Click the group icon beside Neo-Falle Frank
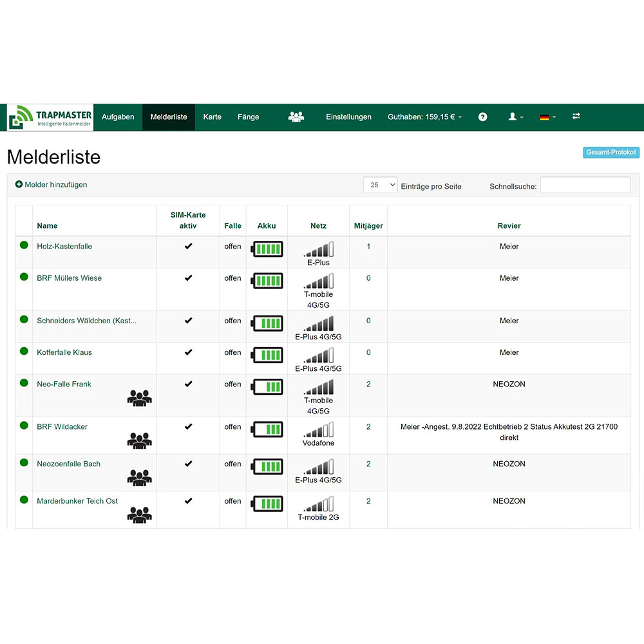The width and height of the screenshot is (644, 644). [140, 398]
